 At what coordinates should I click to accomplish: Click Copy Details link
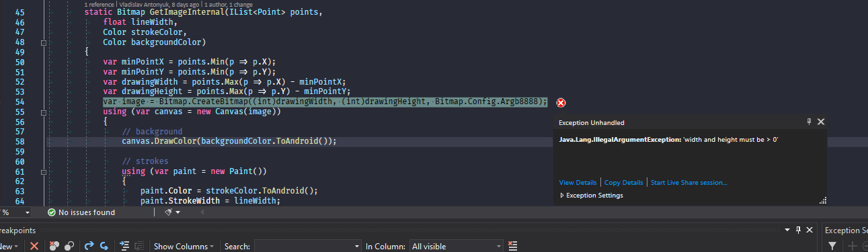coord(623,183)
